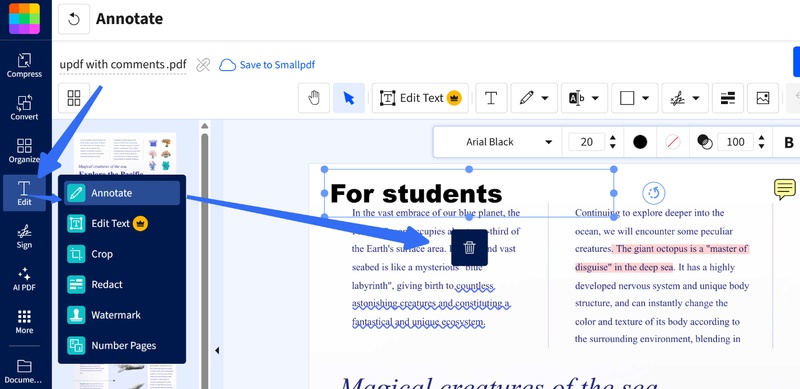
Task: Click the 'For students' text box
Action: tap(469, 193)
